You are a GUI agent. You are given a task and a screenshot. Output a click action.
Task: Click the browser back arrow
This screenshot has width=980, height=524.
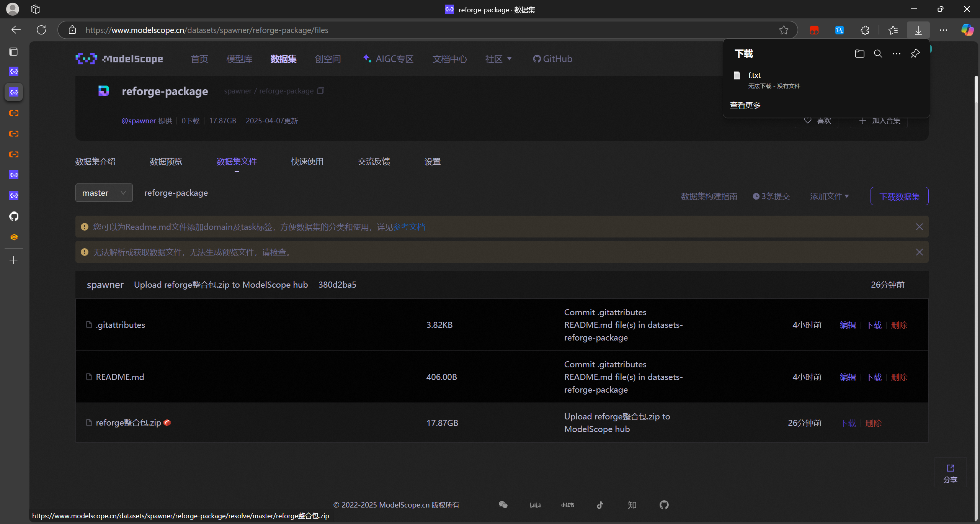click(x=16, y=30)
